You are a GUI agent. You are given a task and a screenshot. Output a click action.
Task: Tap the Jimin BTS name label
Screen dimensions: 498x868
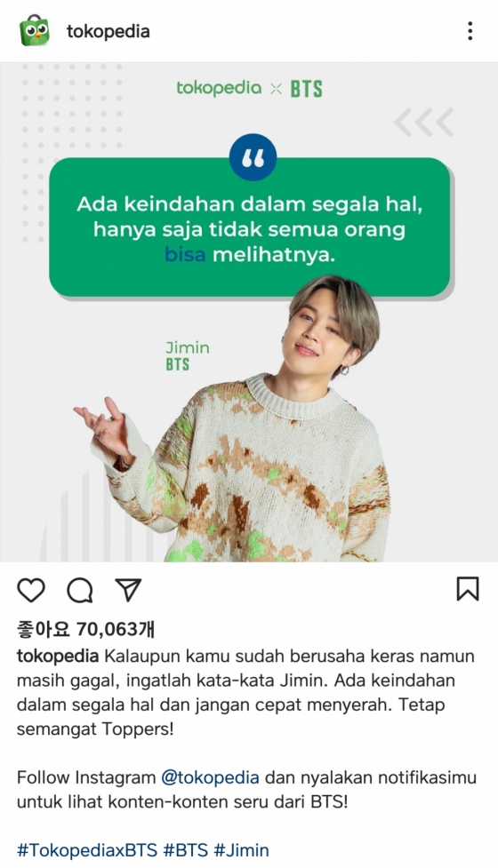[188, 355]
